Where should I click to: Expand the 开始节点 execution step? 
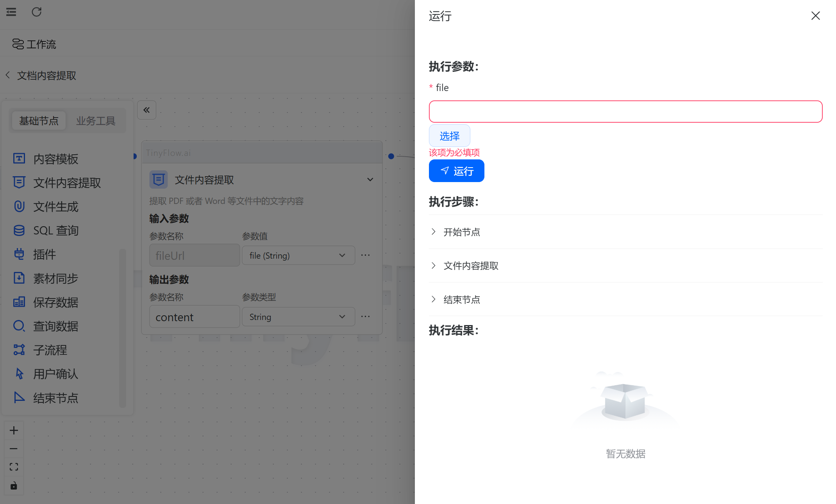point(462,232)
